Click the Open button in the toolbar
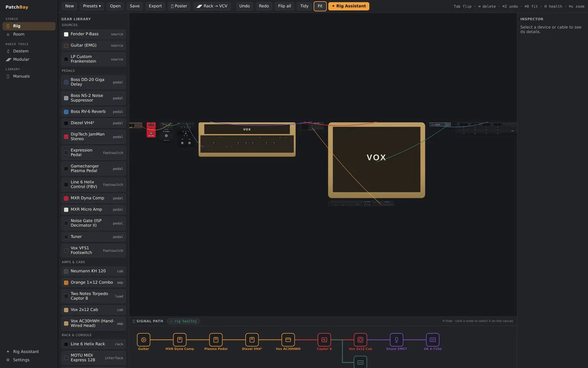The image size is (588, 368). [x=115, y=6]
